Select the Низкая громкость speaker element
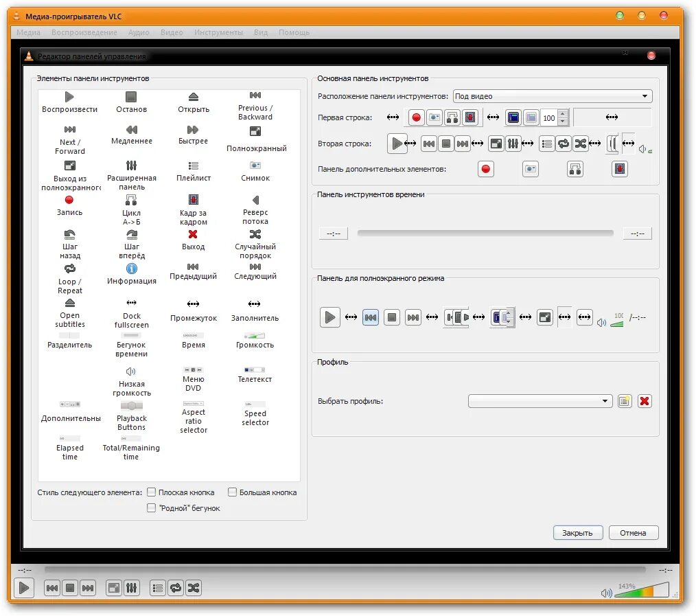696x616 pixels. pyautogui.click(x=131, y=382)
